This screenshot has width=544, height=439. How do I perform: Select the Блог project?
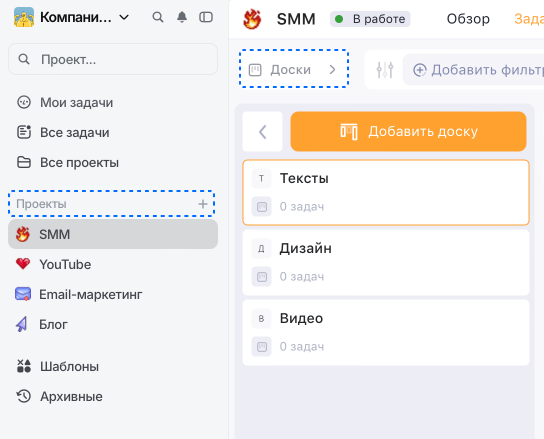113,324
